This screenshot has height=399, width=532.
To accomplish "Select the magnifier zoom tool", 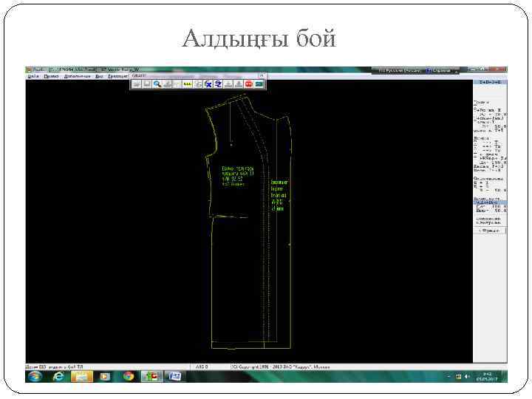I will coord(157,84).
